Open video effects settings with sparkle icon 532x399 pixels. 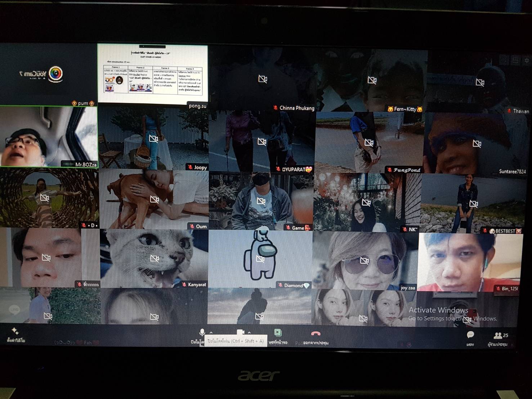pos(15,331)
